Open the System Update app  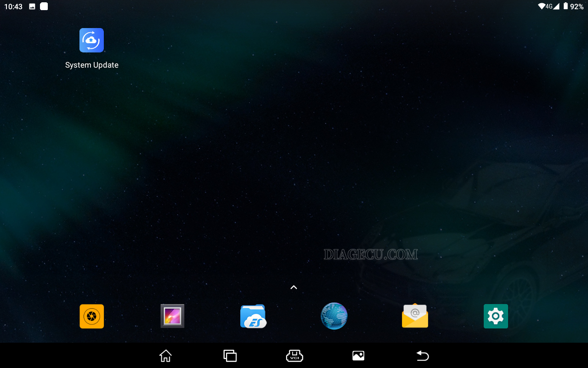91,40
